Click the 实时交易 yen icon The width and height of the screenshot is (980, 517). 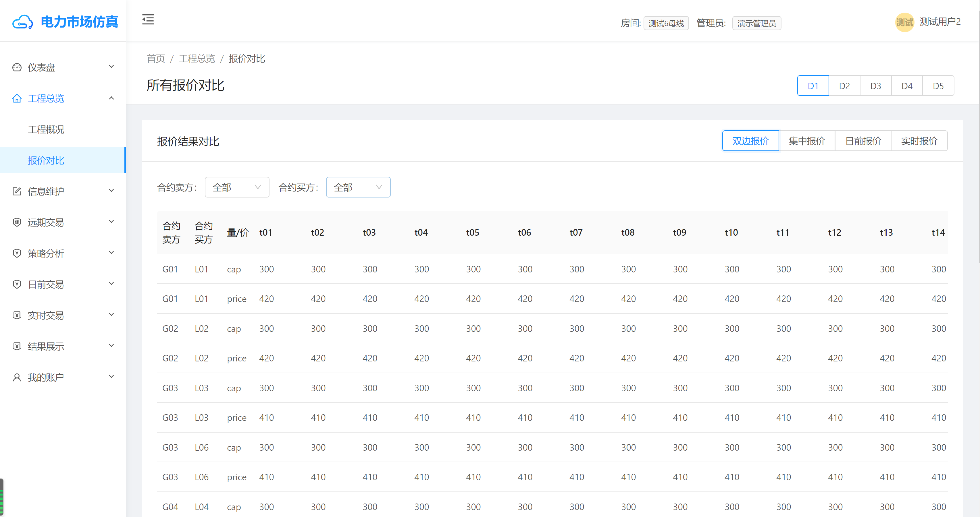click(x=17, y=315)
